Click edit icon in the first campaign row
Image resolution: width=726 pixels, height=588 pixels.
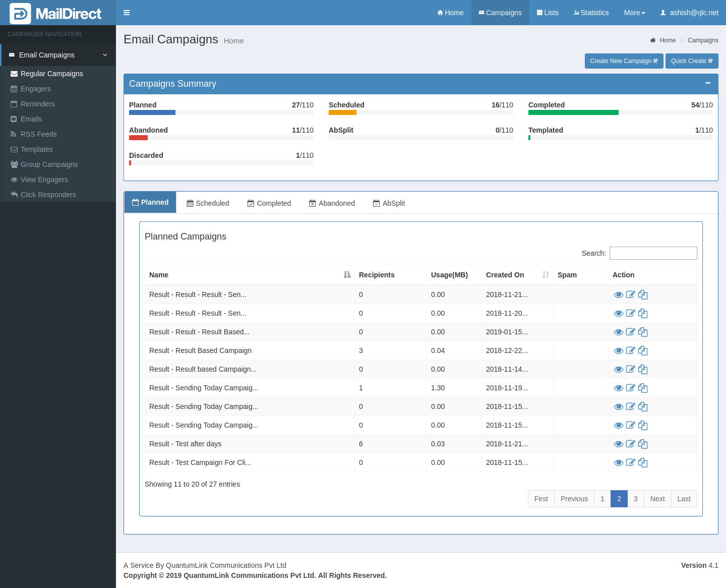coord(630,295)
